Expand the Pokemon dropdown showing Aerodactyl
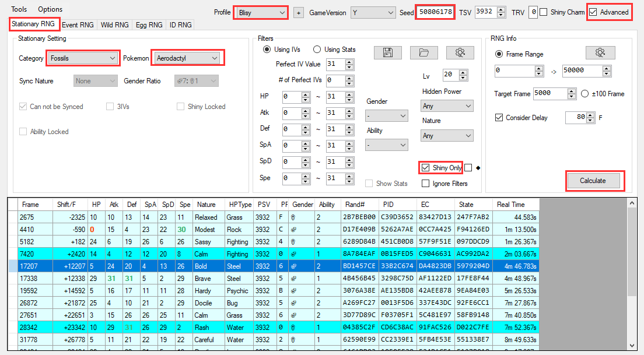The image size is (644, 355). (x=187, y=58)
